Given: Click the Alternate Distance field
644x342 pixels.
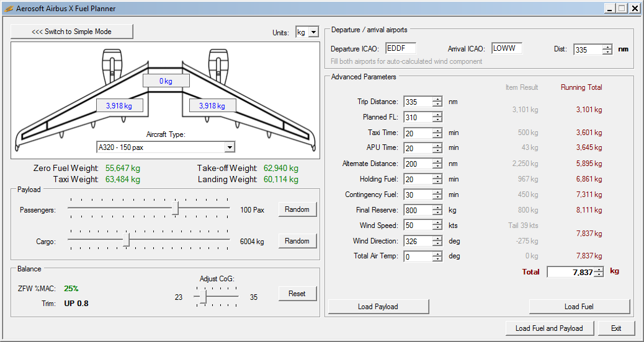Looking at the screenshot, I should pos(418,164).
